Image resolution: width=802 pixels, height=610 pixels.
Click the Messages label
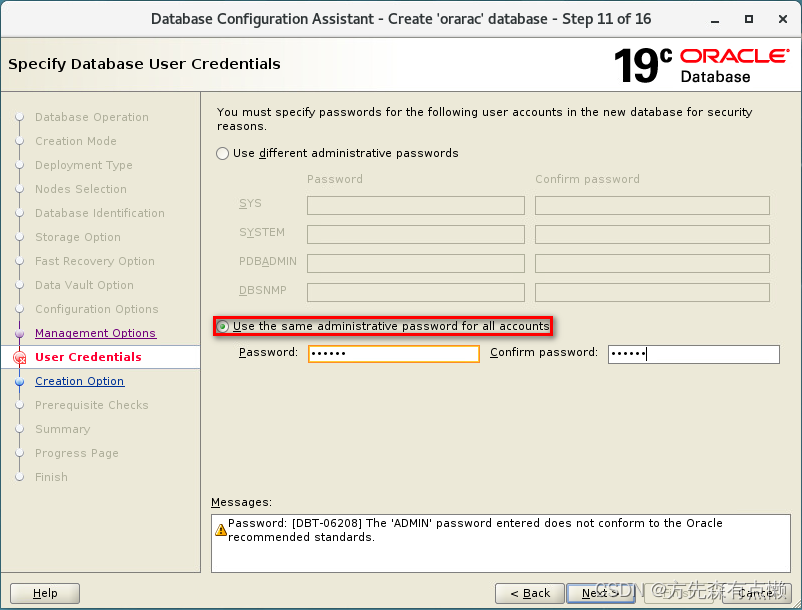click(241, 502)
